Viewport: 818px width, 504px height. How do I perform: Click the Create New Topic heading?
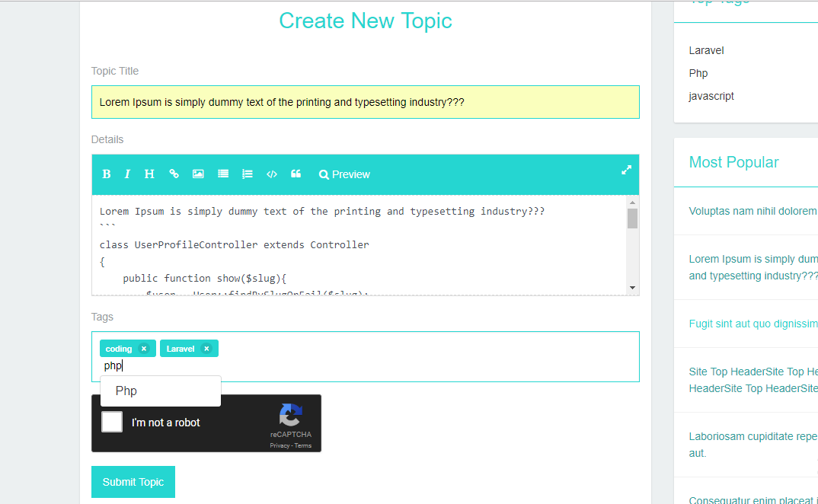(x=365, y=21)
